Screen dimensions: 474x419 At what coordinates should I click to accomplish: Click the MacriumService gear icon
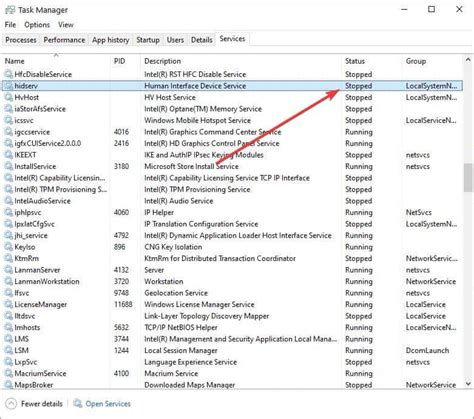[x=8, y=373]
